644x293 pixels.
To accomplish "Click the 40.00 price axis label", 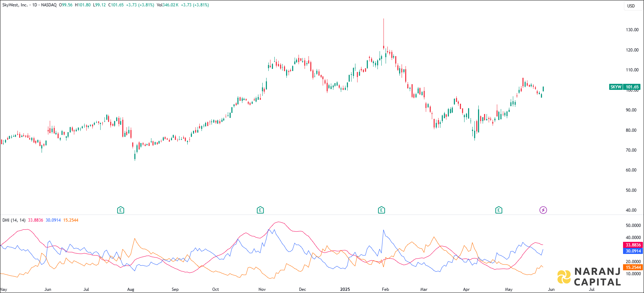I will point(631,210).
